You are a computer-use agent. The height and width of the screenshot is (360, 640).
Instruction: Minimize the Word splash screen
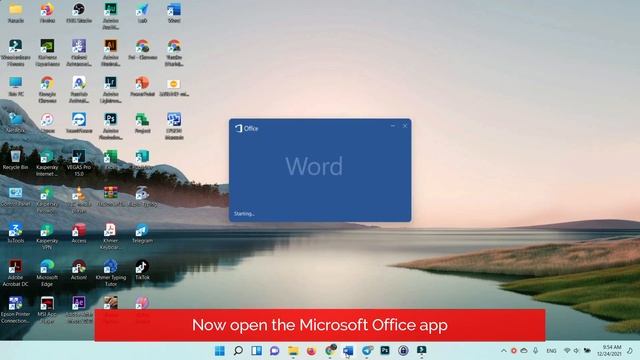click(x=393, y=126)
